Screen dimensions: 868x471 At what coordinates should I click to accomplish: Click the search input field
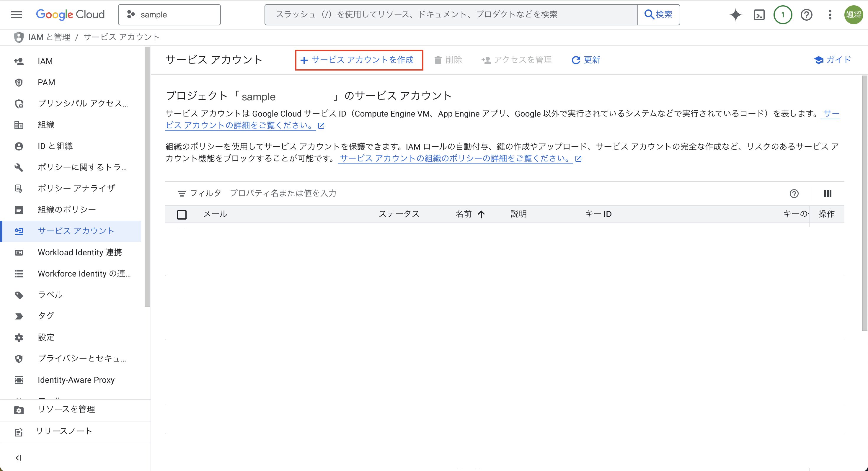[451, 14]
